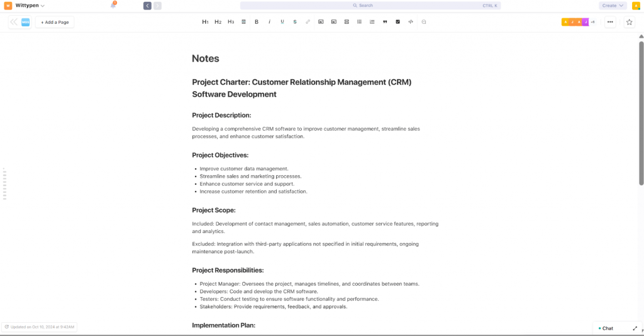This screenshot has width=644, height=336.
Task: Click the orange Wittypen workspace logo
Action: tap(8, 6)
